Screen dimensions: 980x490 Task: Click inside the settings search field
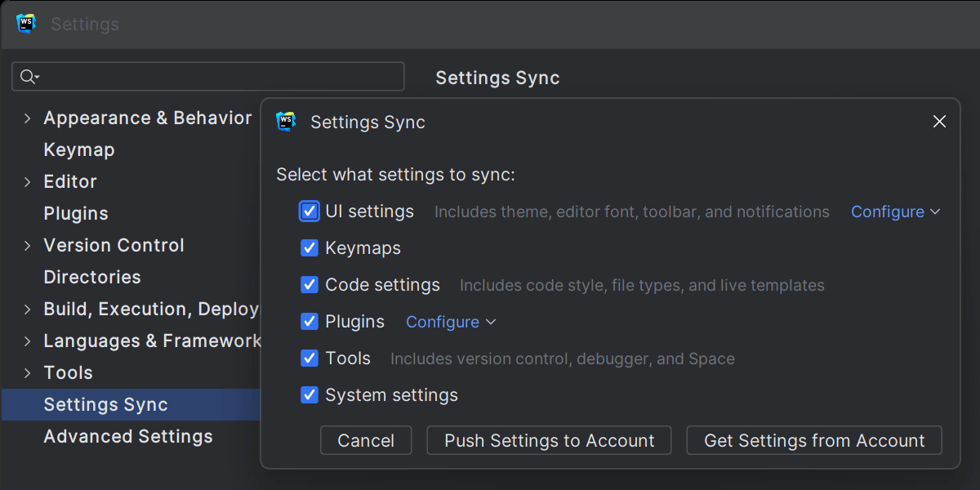click(x=220, y=77)
